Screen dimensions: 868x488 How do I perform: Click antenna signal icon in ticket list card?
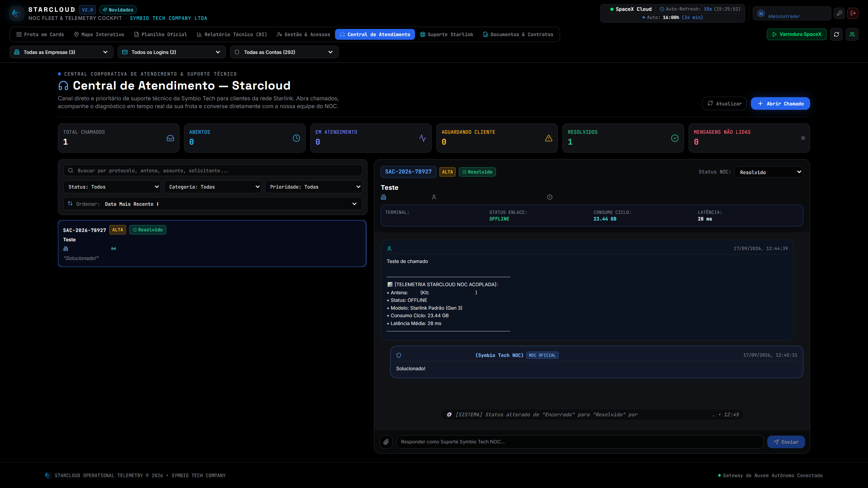pyautogui.click(x=114, y=249)
